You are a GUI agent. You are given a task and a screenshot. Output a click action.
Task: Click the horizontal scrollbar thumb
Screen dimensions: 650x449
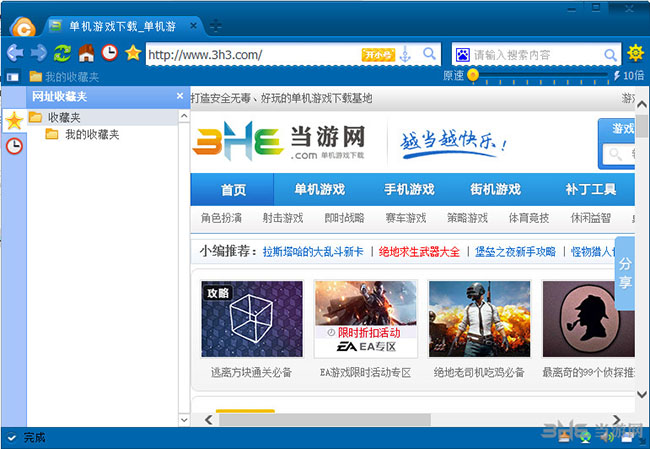(325, 420)
